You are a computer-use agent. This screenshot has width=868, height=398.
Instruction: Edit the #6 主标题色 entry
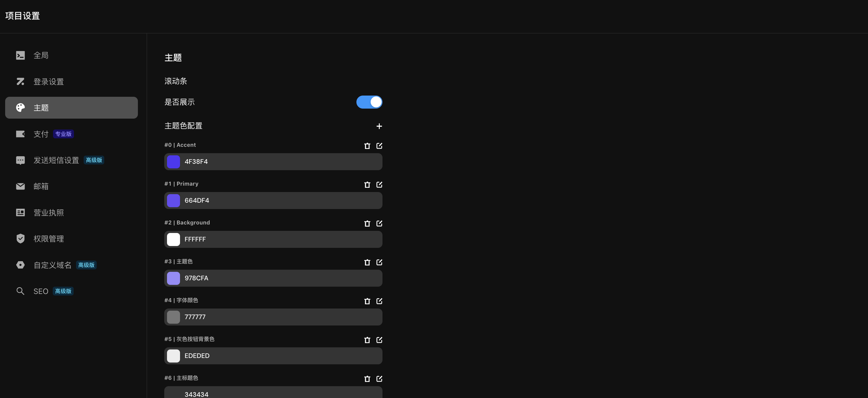click(379, 379)
